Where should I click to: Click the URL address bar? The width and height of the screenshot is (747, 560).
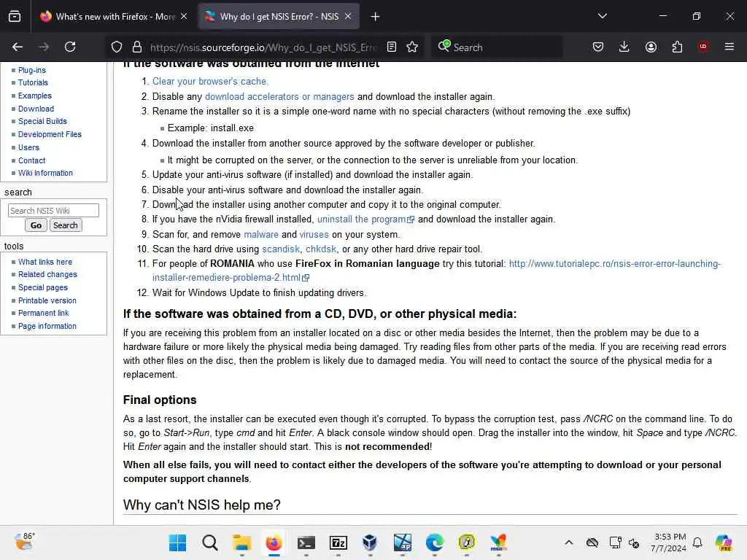264,47
